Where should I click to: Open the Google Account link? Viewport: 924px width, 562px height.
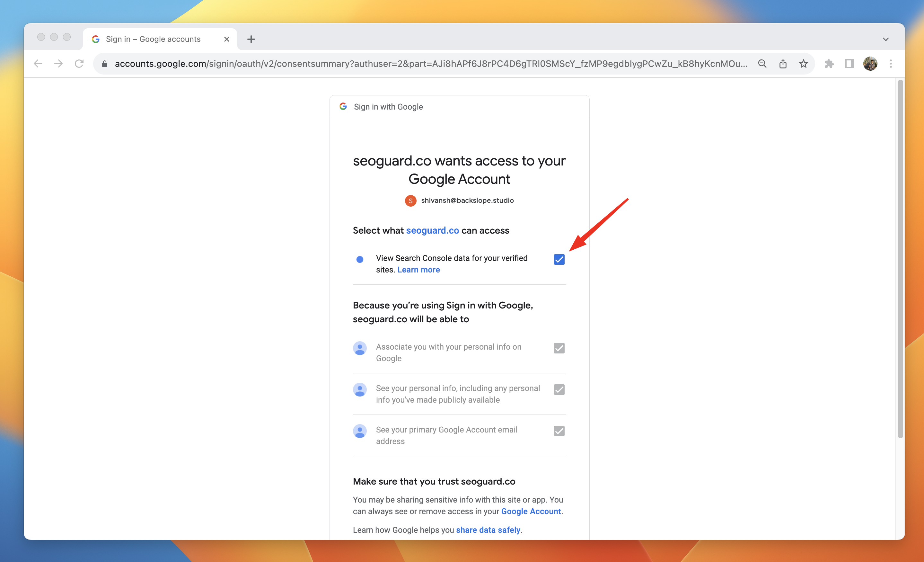pyautogui.click(x=531, y=511)
